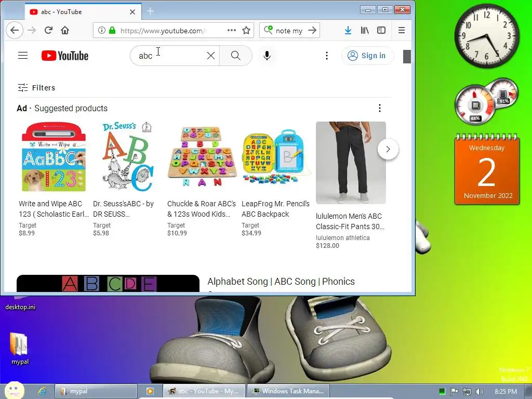Close the 'abc - YouTube' tab

tap(132, 12)
